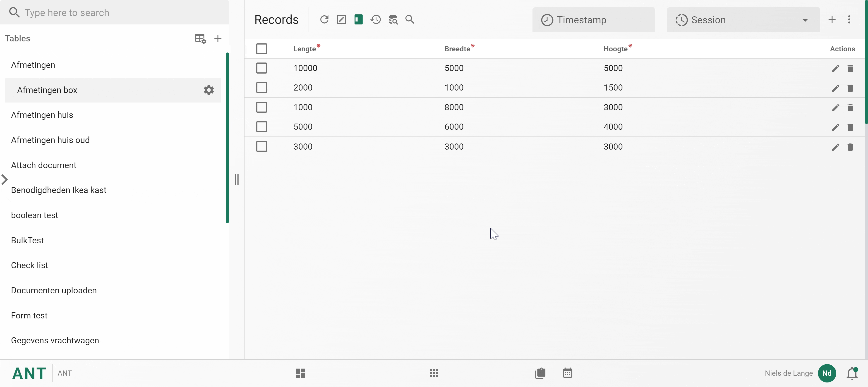
Task: Delete the row with Lengte 10000
Action: [850, 68]
